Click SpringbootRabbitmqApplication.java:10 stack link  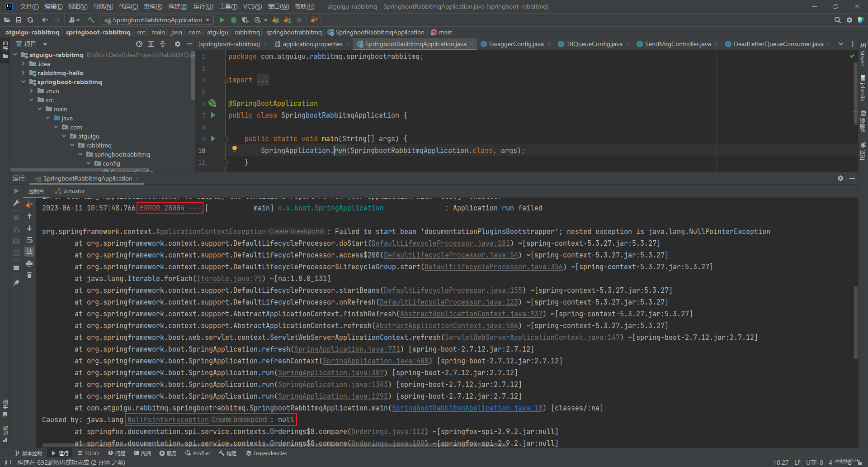pyautogui.click(x=467, y=408)
